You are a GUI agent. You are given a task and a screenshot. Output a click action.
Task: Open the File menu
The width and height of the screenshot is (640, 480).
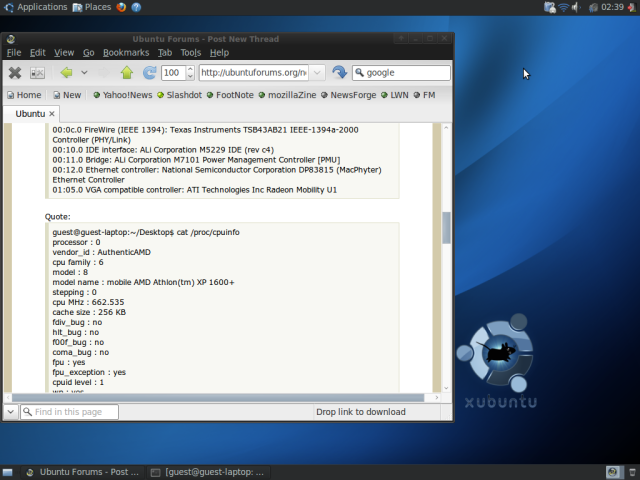click(14, 53)
